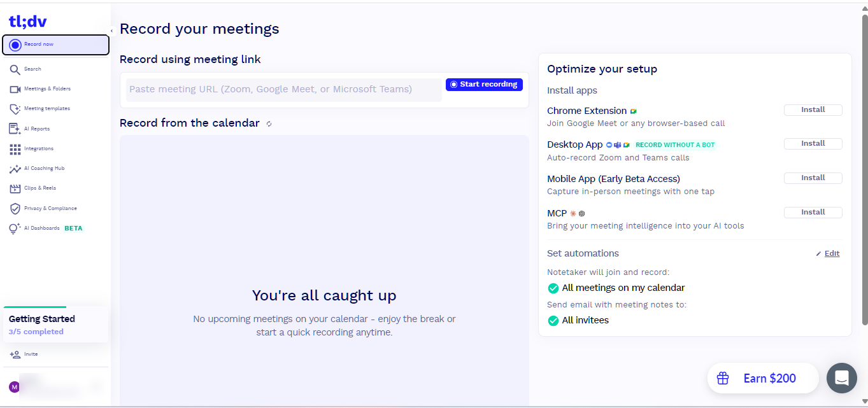The height and width of the screenshot is (408, 868).
Task: Open the chat support bubble
Action: (x=842, y=378)
